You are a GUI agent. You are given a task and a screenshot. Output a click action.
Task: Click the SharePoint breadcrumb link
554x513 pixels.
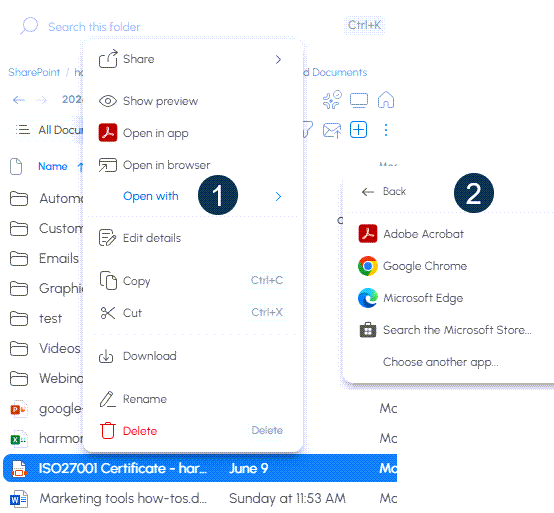[x=34, y=72]
